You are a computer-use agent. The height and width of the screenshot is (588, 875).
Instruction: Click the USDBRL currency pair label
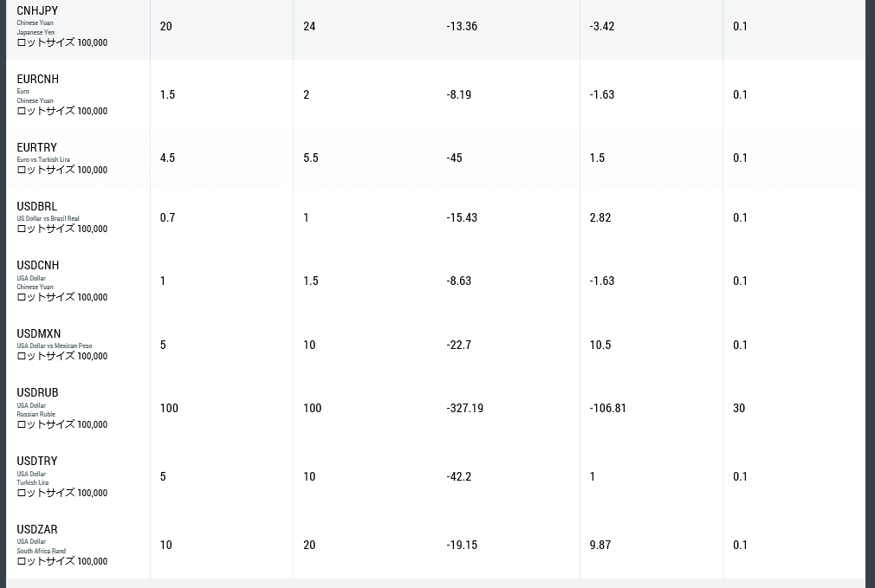pyautogui.click(x=37, y=206)
